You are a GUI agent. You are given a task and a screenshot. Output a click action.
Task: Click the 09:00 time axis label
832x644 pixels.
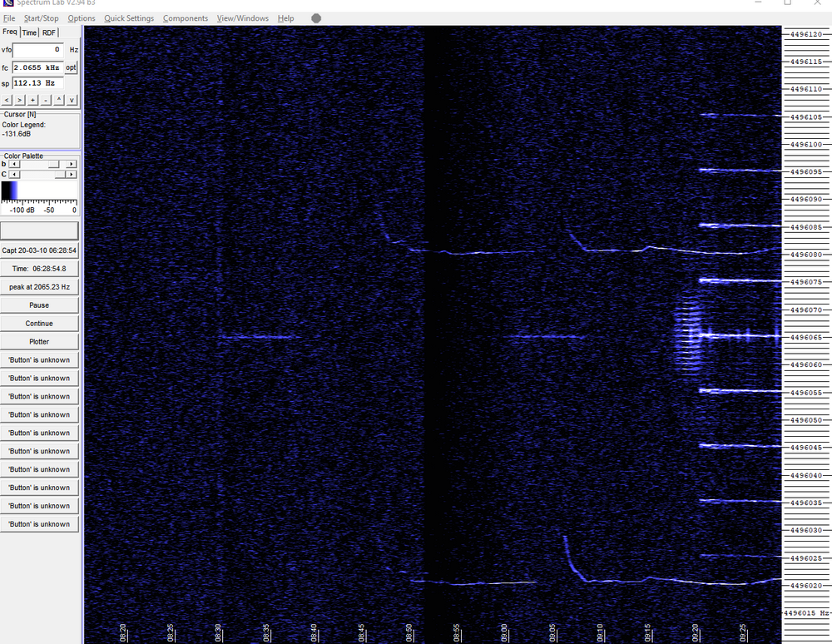(x=504, y=633)
